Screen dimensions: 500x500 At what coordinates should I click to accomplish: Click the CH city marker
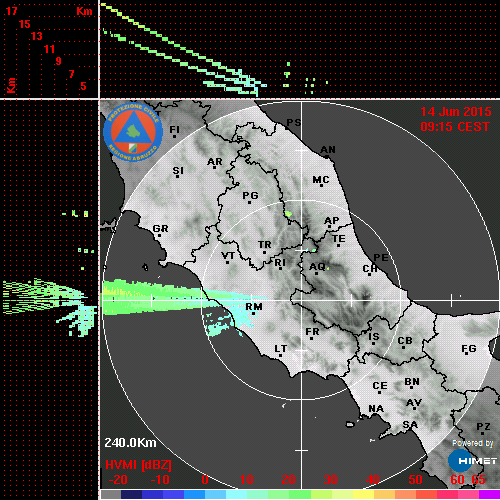[x=370, y=269]
